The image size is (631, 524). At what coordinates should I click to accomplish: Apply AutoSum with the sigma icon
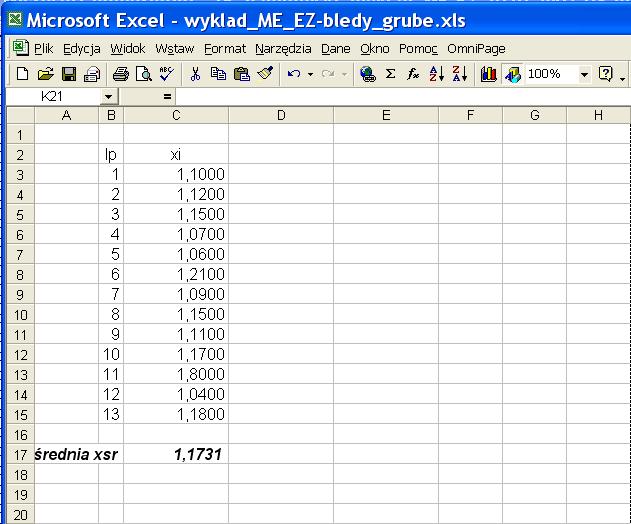click(x=390, y=74)
